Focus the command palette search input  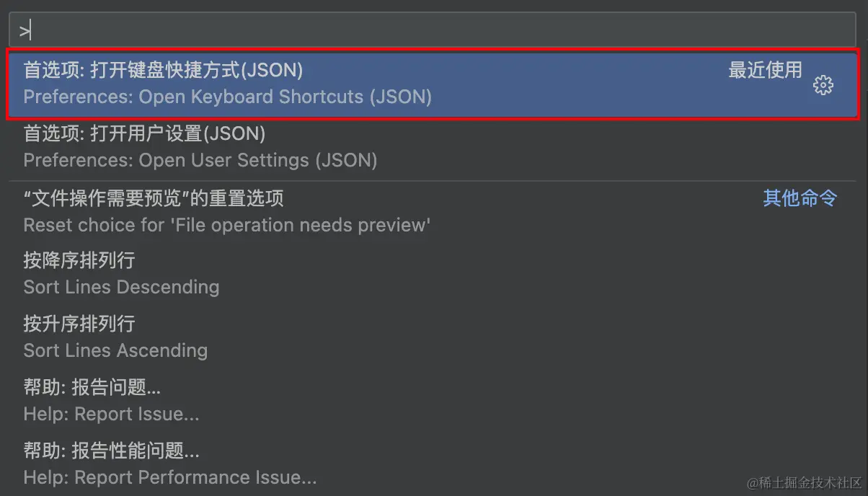(433, 30)
